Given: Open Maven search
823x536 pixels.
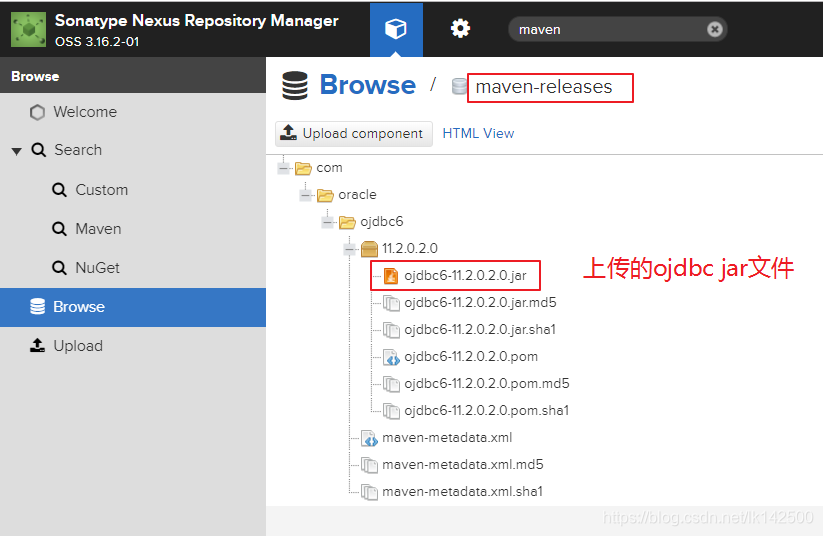Looking at the screenshot, I should (x=98, y=229).
